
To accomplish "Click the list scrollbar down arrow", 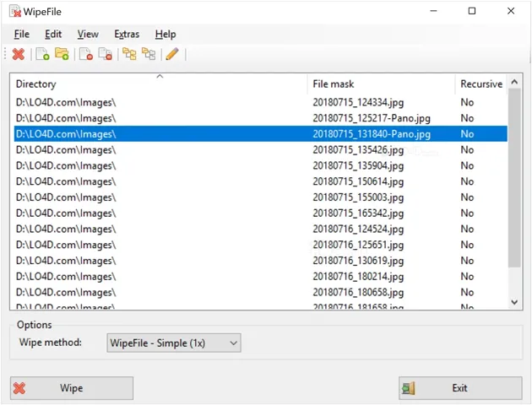I will point(514,302).
